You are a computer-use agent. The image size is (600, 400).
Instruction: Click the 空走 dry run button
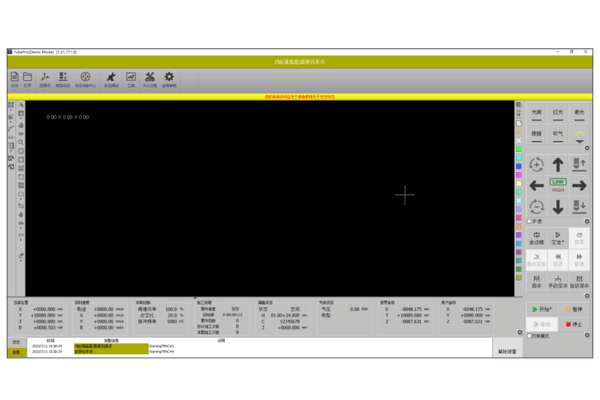point(558,238)
